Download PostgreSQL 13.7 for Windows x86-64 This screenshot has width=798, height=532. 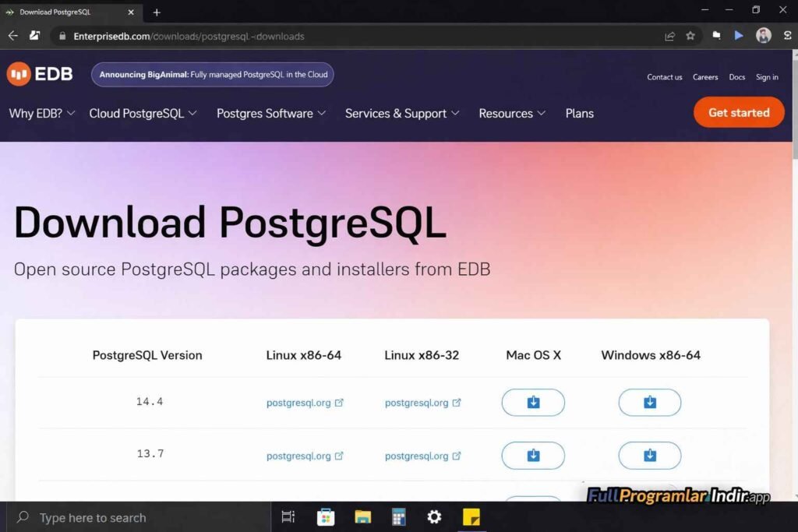point(649,456)
